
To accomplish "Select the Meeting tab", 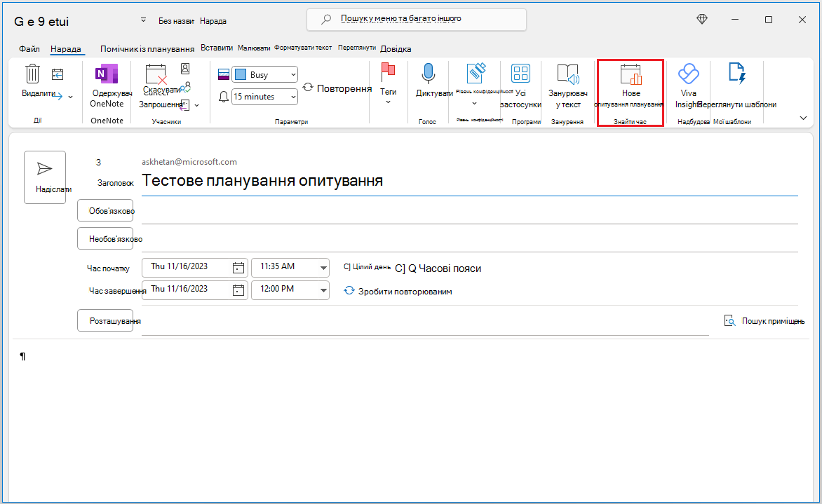I will tap(65, 49).
